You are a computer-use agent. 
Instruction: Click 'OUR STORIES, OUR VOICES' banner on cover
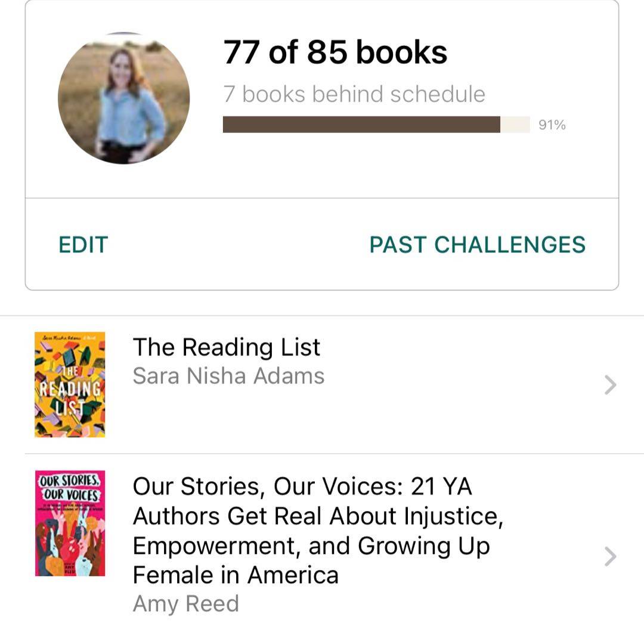[70, 487]
